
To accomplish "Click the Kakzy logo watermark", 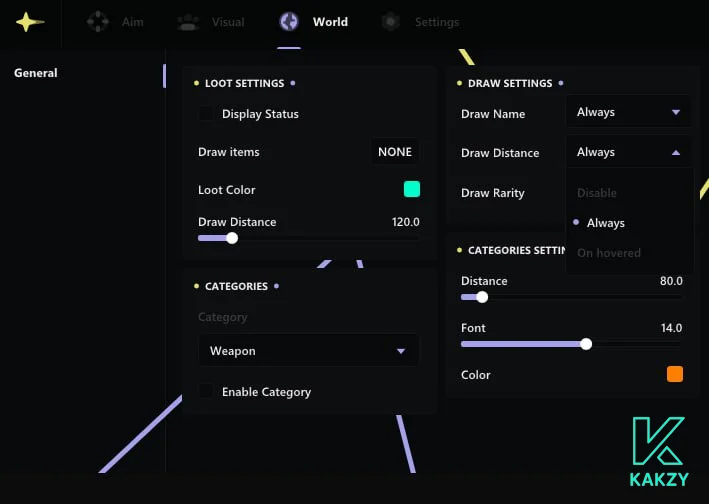I will coord(657,451).
